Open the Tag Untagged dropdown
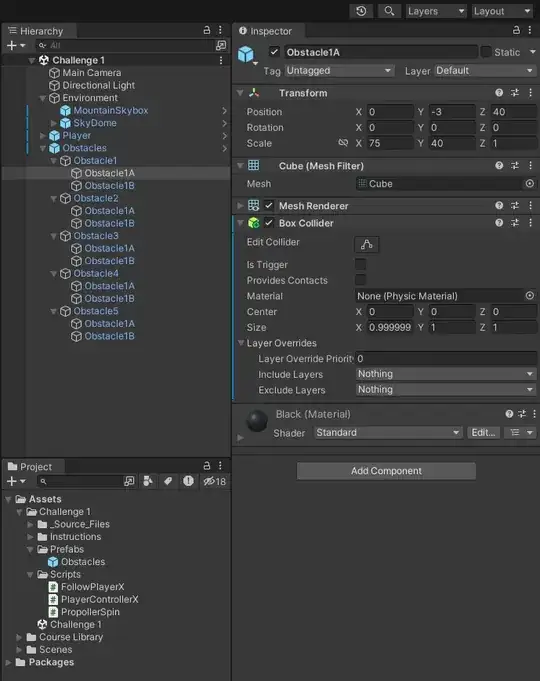This screenshot has height=681, width=540. click(339, 70)
